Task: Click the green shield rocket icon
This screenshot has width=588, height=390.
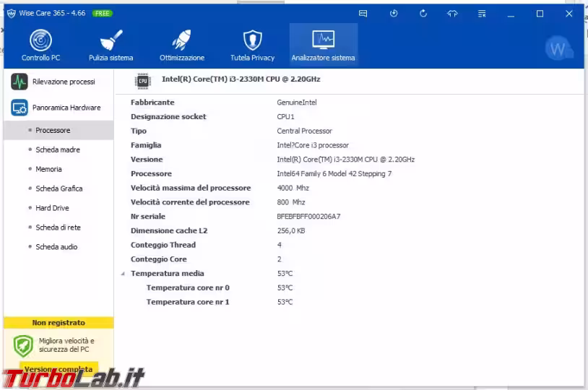Action: point(23,346)
